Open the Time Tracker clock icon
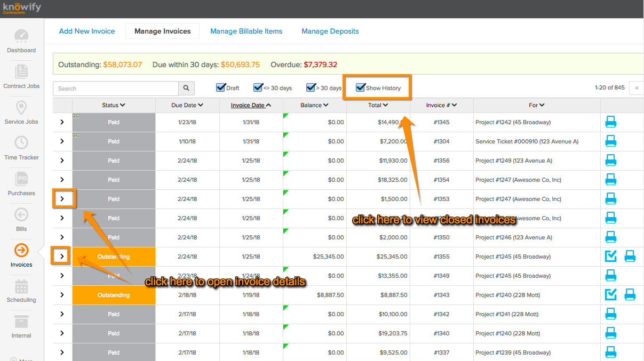Viewport: 644px width, 361px height. pyautogui.click(x=21, y=143)
